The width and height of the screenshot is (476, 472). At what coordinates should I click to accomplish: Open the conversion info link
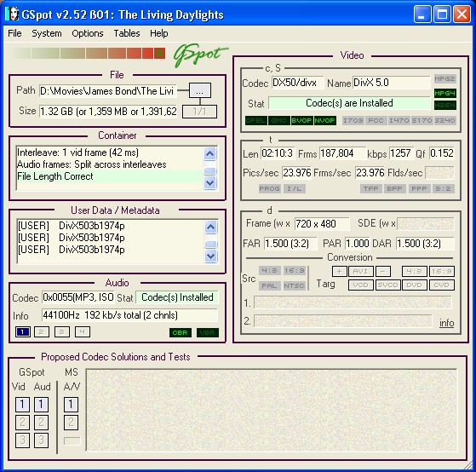[x=446, y=323]
